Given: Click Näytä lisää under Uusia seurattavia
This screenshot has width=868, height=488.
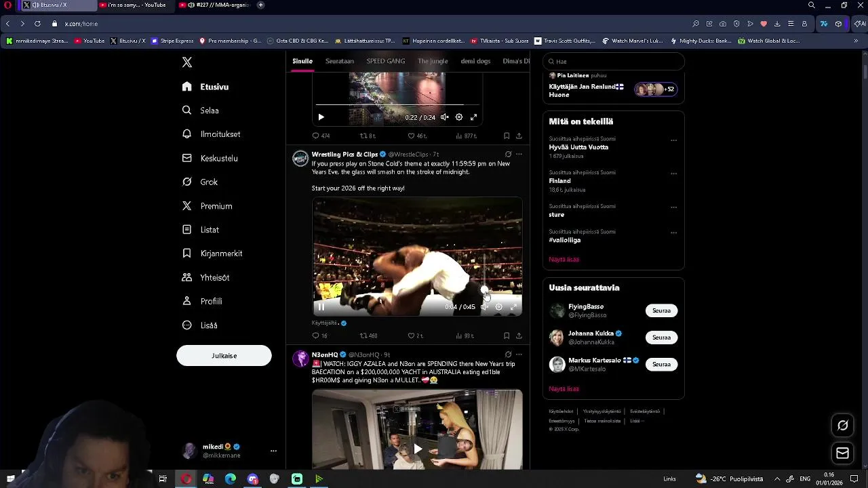Looking at the screenshot, I should [x=564, y=389].
